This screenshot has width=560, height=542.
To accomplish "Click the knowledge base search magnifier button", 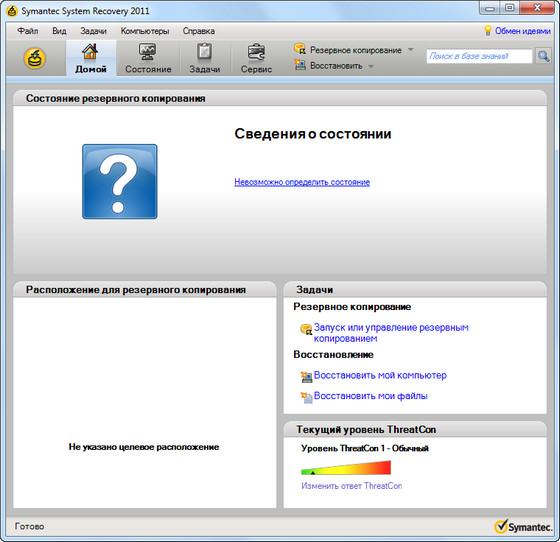I will click(x=543, y=56).
